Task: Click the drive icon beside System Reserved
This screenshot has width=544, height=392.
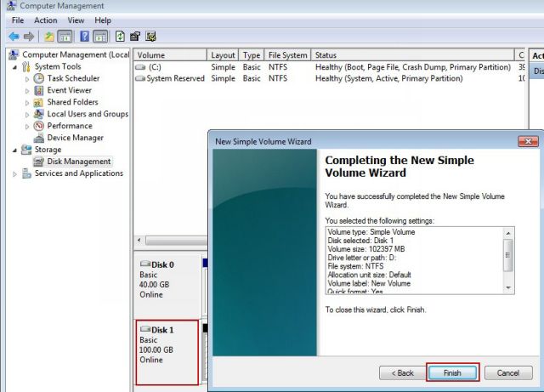Action: tap(140, 78)
